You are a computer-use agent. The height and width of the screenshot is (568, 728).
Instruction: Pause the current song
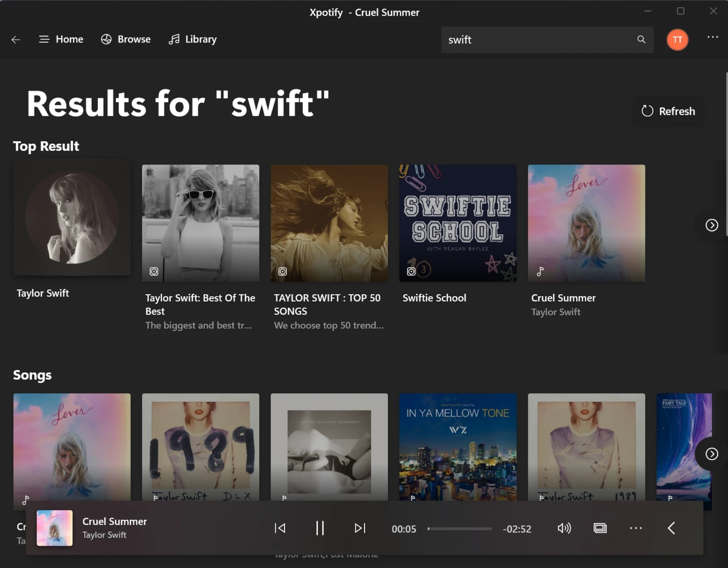point(320,528)
